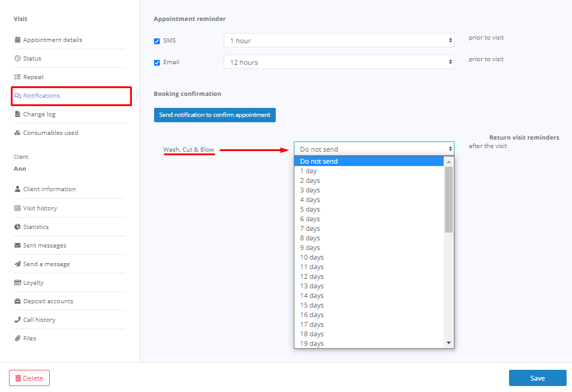The height and width of the screenshot is (392, 572).
Task: Open the Email reminder time dropdown
Action: pos(339,62)
